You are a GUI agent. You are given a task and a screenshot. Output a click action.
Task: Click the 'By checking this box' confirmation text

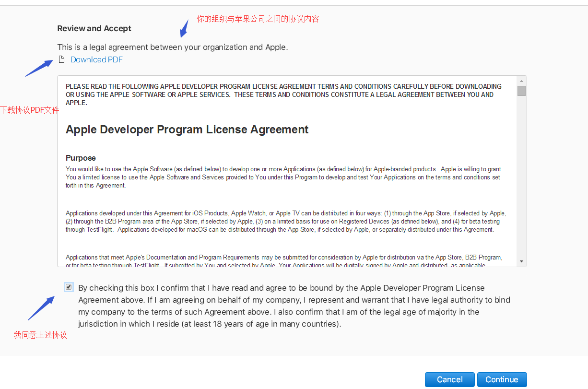(294, 306)
